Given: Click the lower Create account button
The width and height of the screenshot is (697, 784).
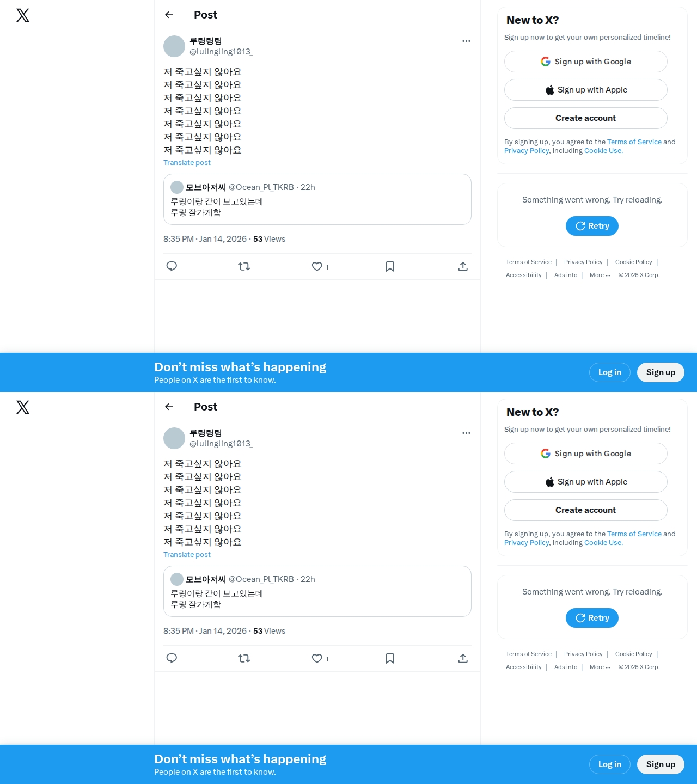Looking at the screenshot, I should click(586, 510).
